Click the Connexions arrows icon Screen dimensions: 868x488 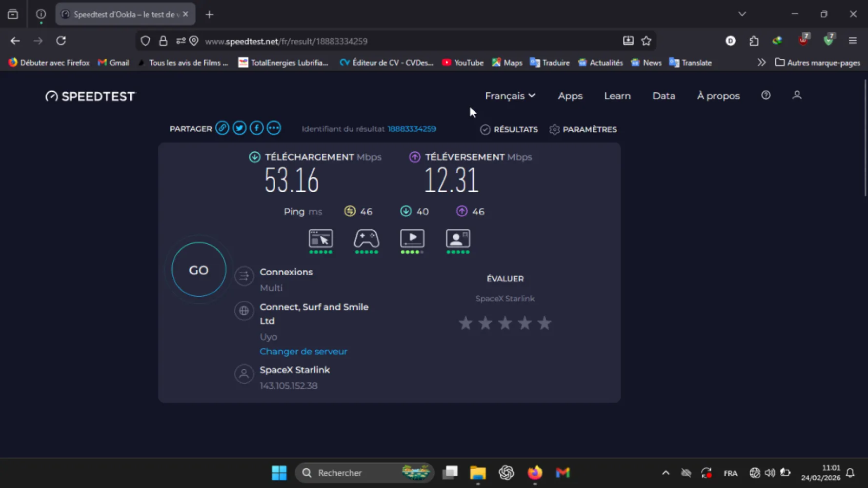(244, 276)
